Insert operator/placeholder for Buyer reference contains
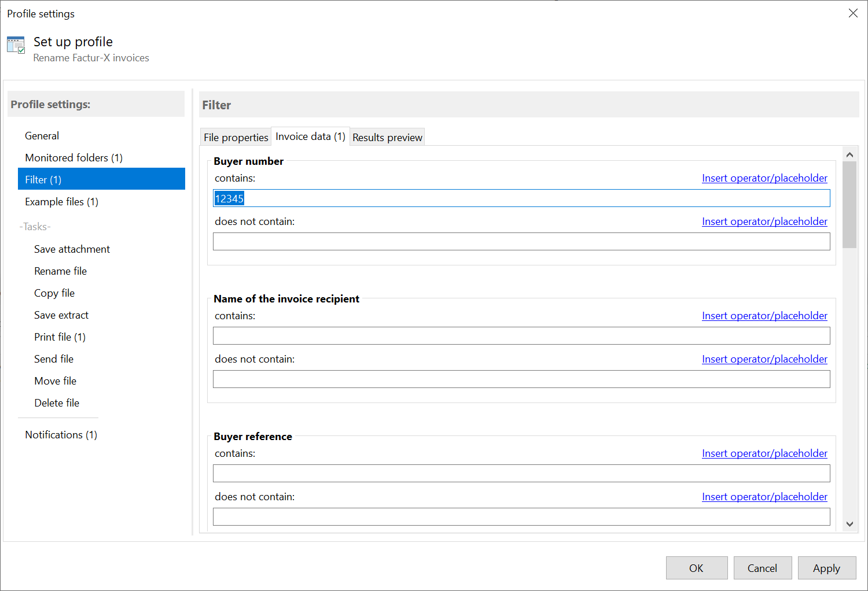 tap(764, 453)
